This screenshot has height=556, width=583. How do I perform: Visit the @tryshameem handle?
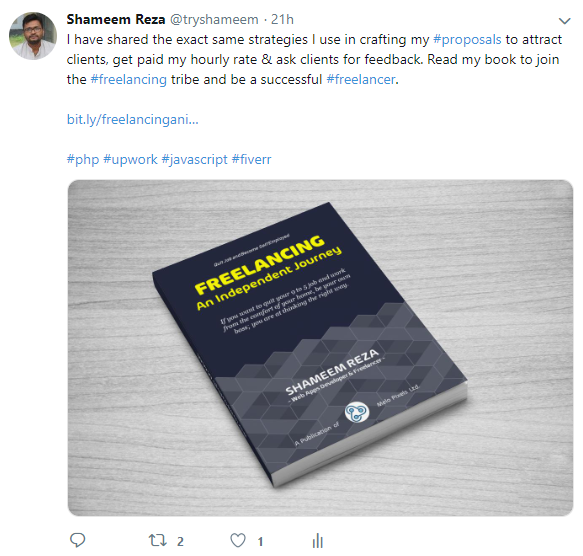tap(214, 19)
